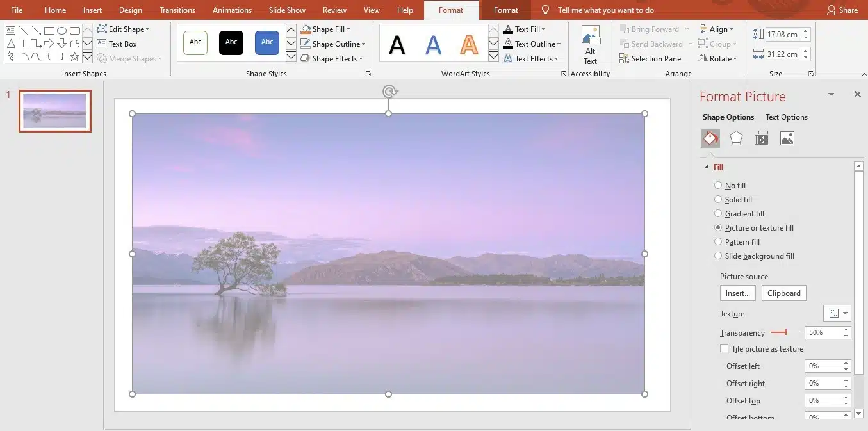The width and height of the screenshot is (868, 431).
Task: Adjust the Transparency slider
Action: [785, 332]
